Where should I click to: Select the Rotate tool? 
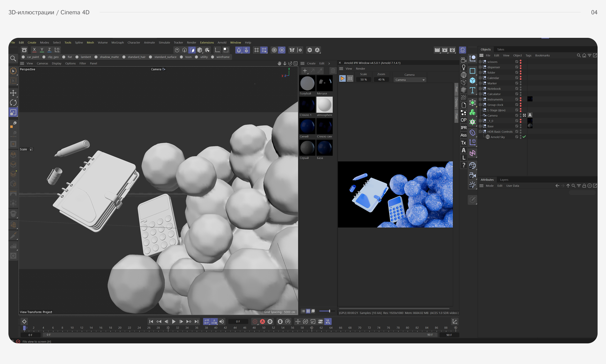[x=13, y=103]
